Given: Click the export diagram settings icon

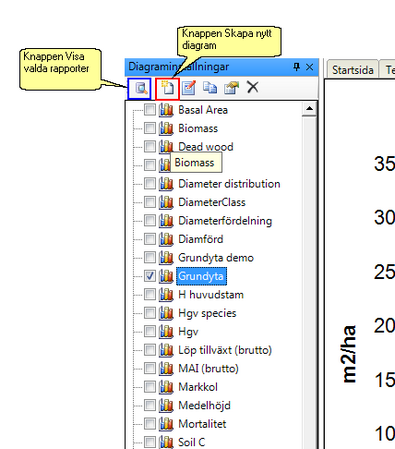Looking at the screenshot, I should point(231,88).
